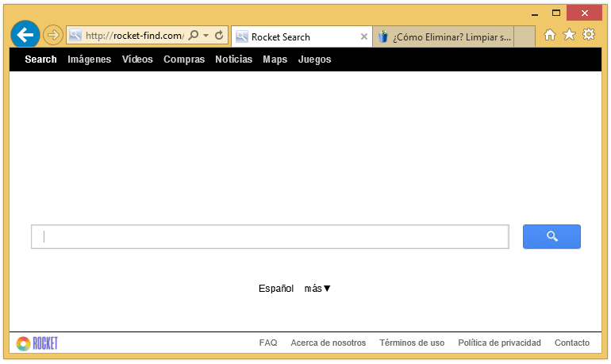Screen dimensions: 611x364
Task: Expand the más language dropdown
Action: click(x=317, y=289)
